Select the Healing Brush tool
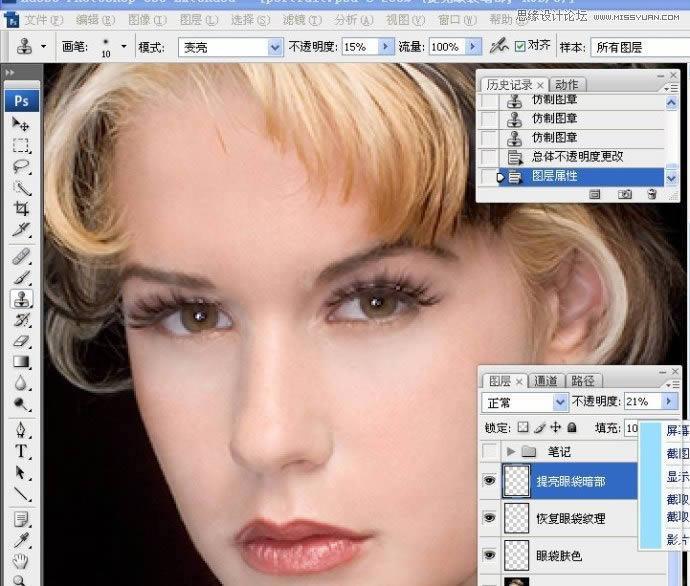690x586 pixels. [x=20, y=256]
